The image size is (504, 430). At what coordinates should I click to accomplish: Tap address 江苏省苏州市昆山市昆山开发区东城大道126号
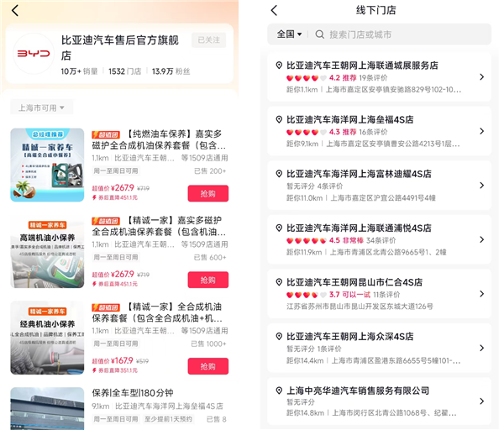tap(360, 307)
